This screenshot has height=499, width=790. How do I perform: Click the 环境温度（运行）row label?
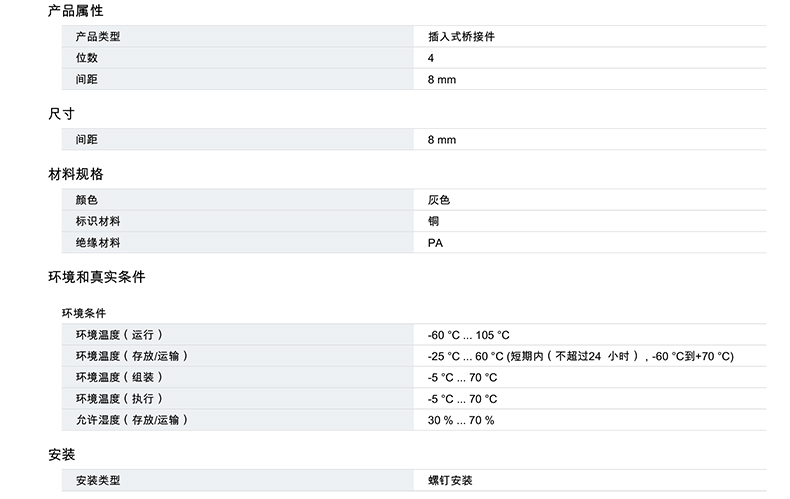118,335
